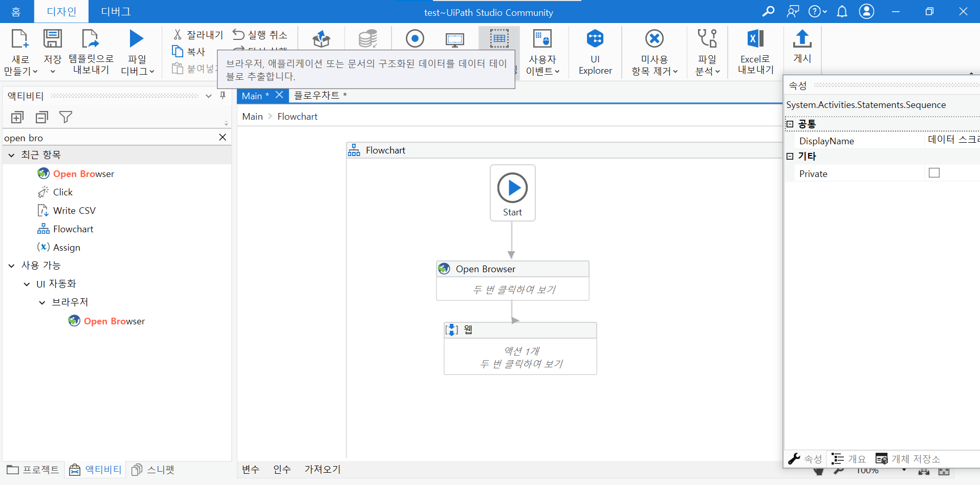Clear the activities search text
This screenshot has width=980, height=485.
pos(223,137)
